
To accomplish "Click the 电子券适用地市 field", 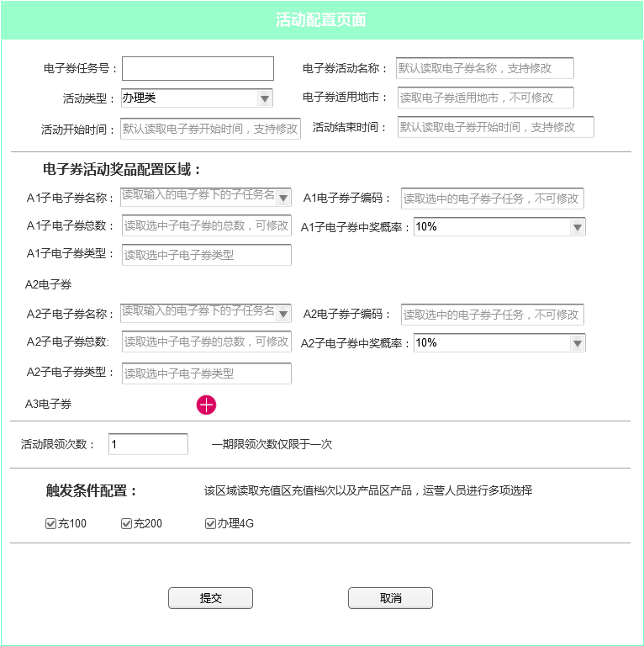I will pos(485,98).
